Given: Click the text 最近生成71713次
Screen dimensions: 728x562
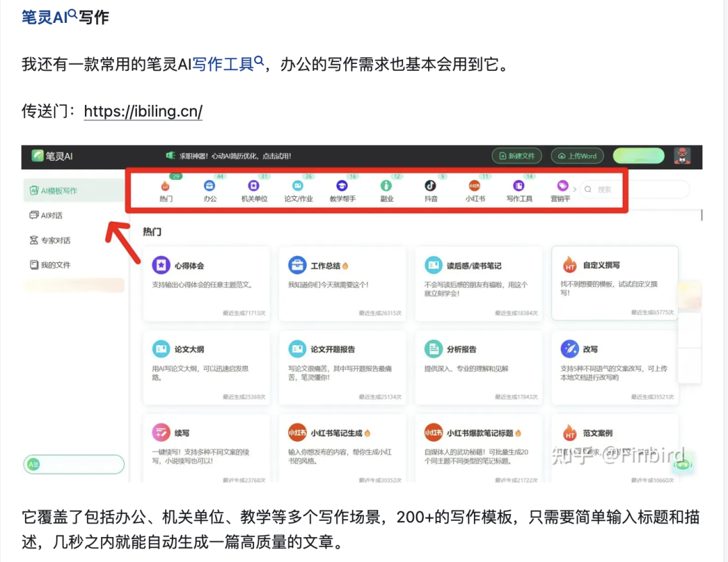Looking at the screenshot, I should pyautogui.click(x=244, y=313).
